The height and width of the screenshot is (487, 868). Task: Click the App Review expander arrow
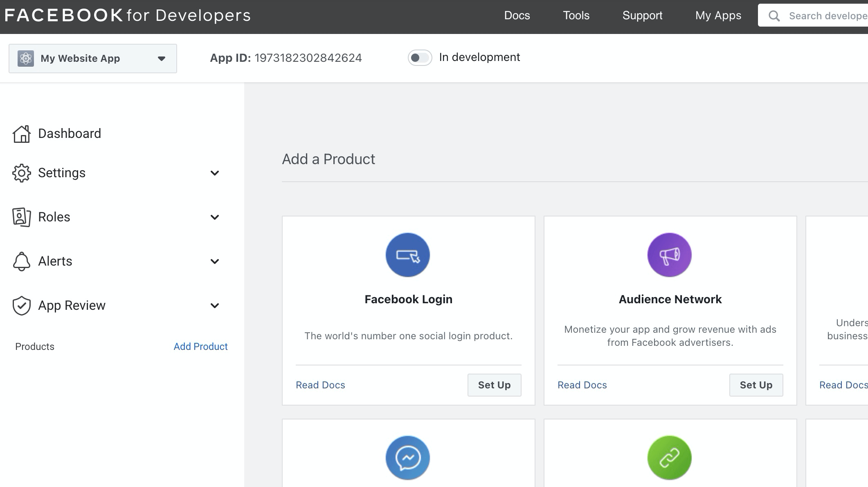point(215,305)
